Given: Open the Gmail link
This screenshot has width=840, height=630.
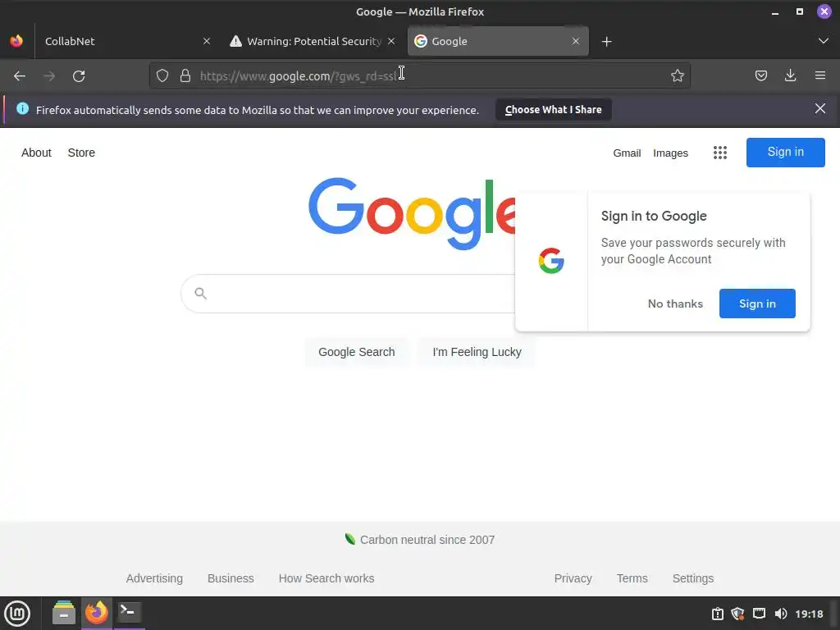Looking at the screenshot, I should pos(627,153).
